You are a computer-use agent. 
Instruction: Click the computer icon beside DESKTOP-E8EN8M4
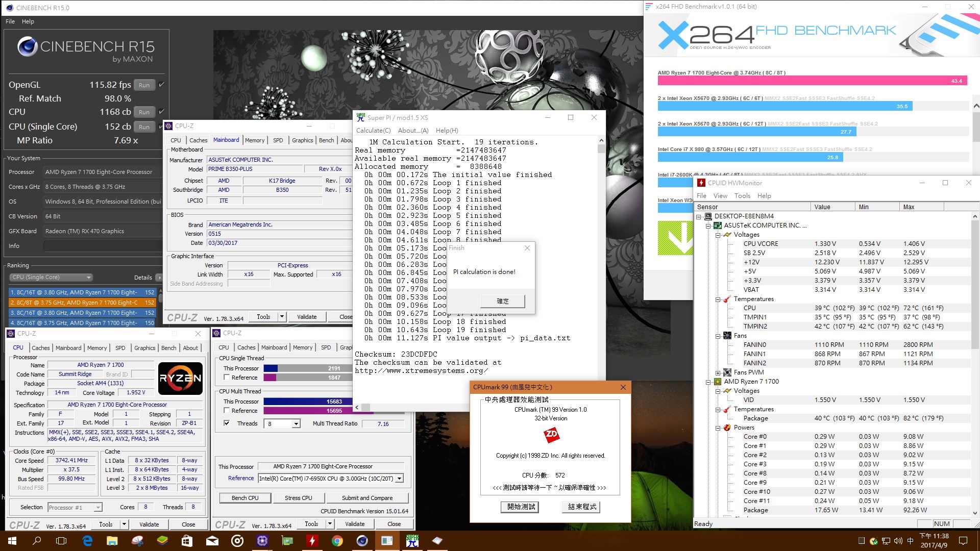(x=709, y=216)
